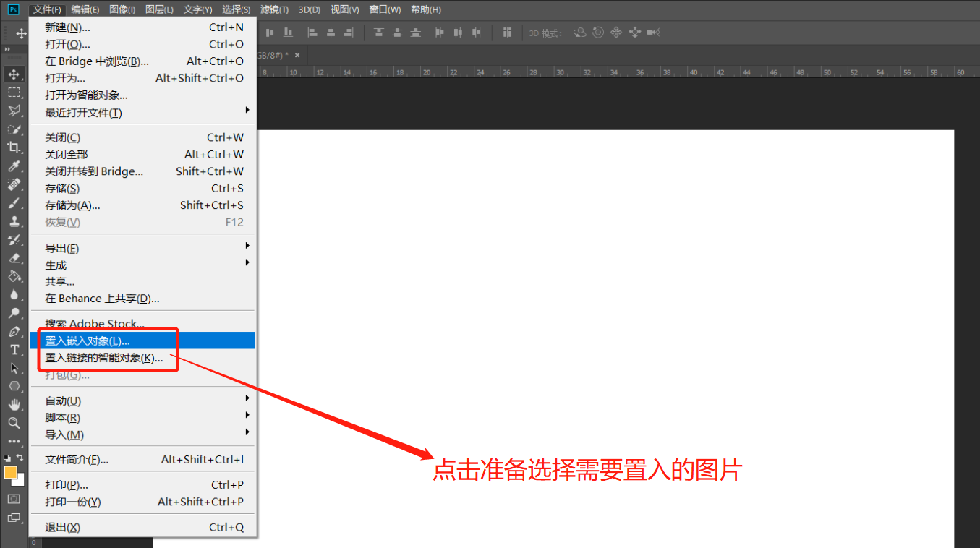Image resolution: width=980 pixels, height=548 pixels.
Task: Click 置入嵌入对象(L)... menu entry
Action: [143, 341]
